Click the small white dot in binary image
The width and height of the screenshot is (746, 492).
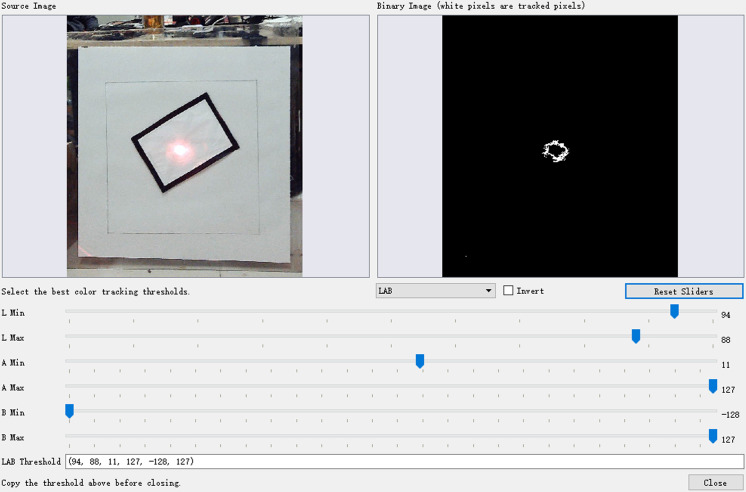point(466,256)
